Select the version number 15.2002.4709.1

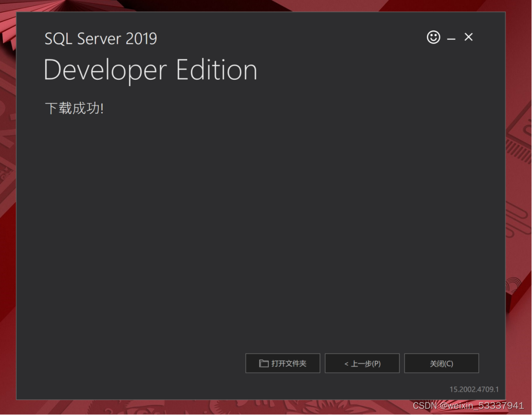(474, 389)
